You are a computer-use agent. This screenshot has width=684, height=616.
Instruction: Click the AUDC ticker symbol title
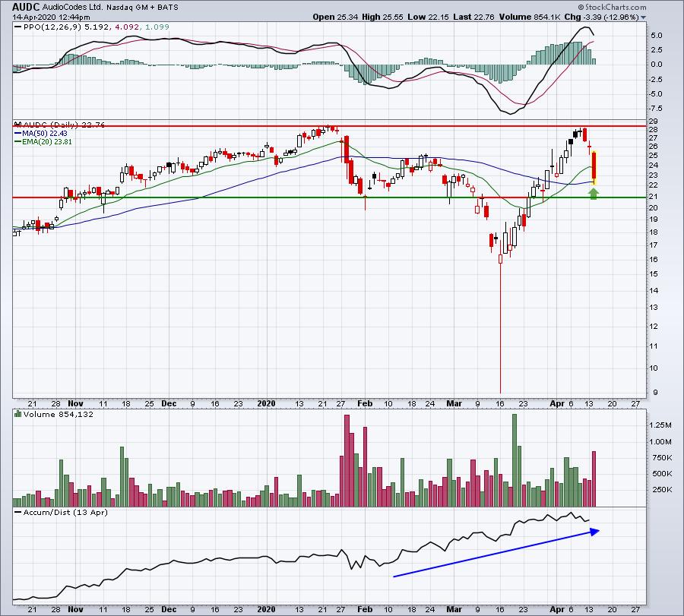click(x=26, y=7)
